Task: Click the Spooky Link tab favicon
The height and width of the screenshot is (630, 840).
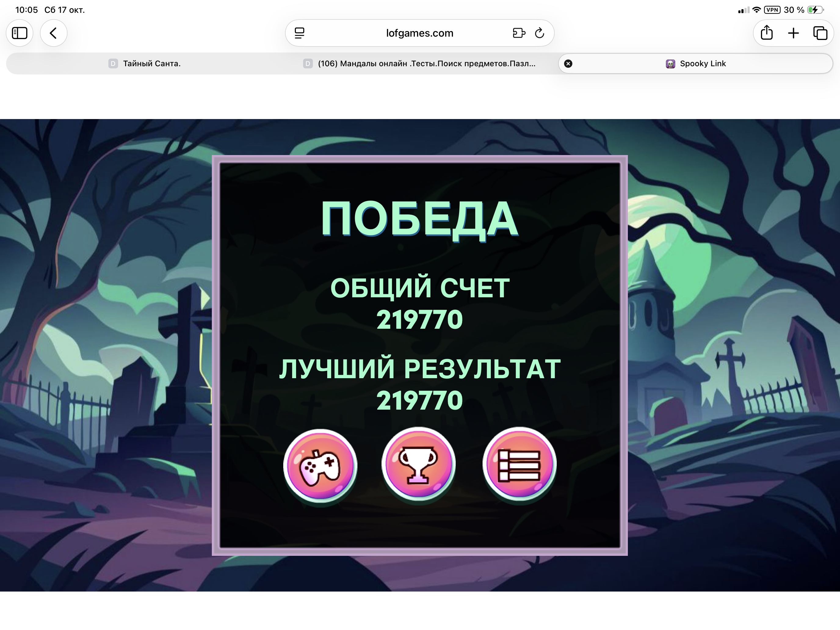Action: coord(670,64)
